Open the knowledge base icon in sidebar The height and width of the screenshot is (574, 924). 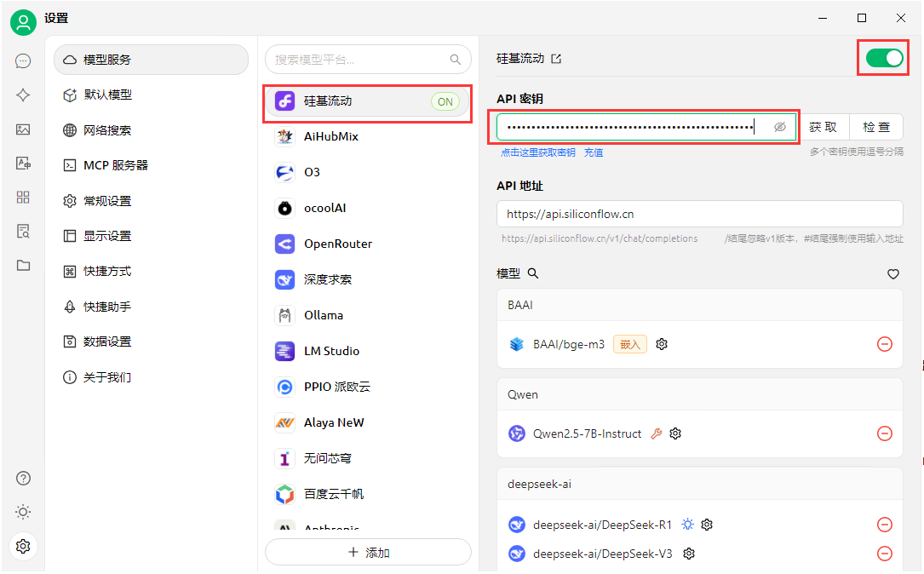pos(23,231)
